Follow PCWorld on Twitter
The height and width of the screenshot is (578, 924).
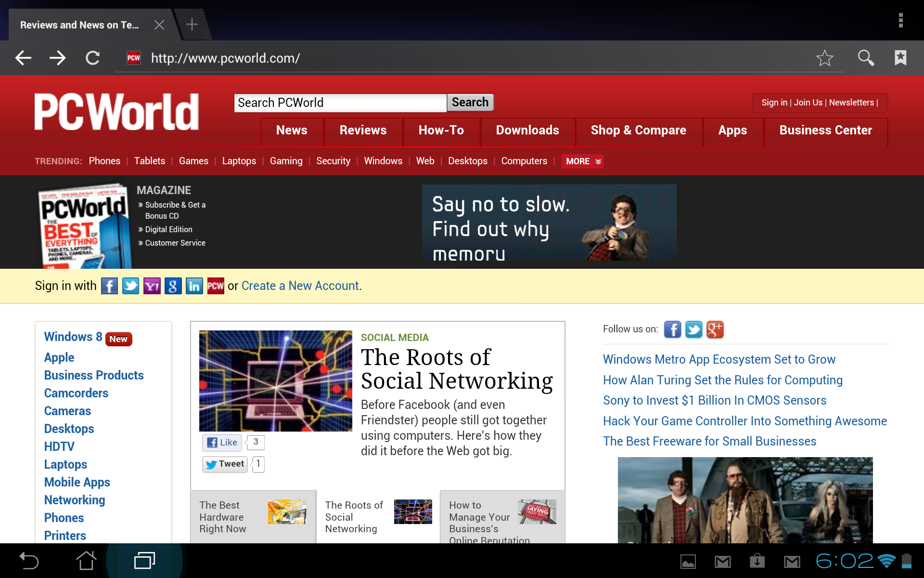point(693,329)
